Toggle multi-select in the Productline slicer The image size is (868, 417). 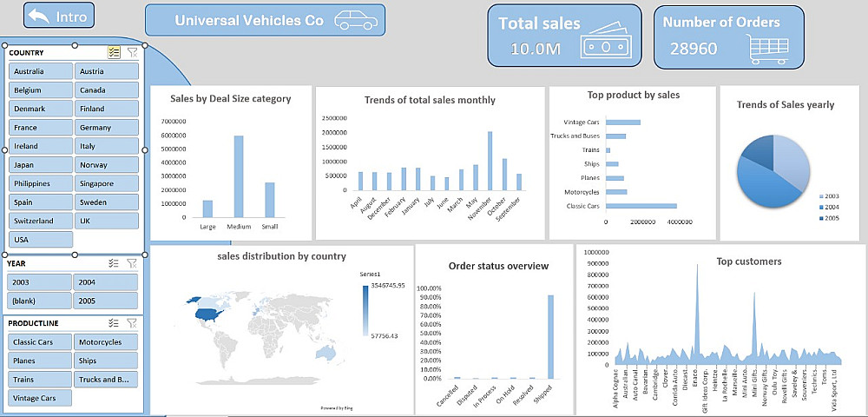point(114,323)
